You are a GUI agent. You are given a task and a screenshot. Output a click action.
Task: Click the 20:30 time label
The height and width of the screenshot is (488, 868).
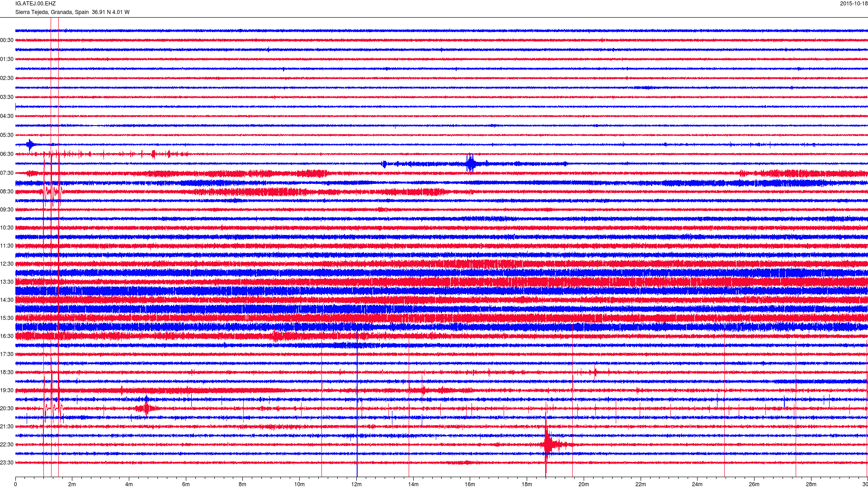pos(7,408)
